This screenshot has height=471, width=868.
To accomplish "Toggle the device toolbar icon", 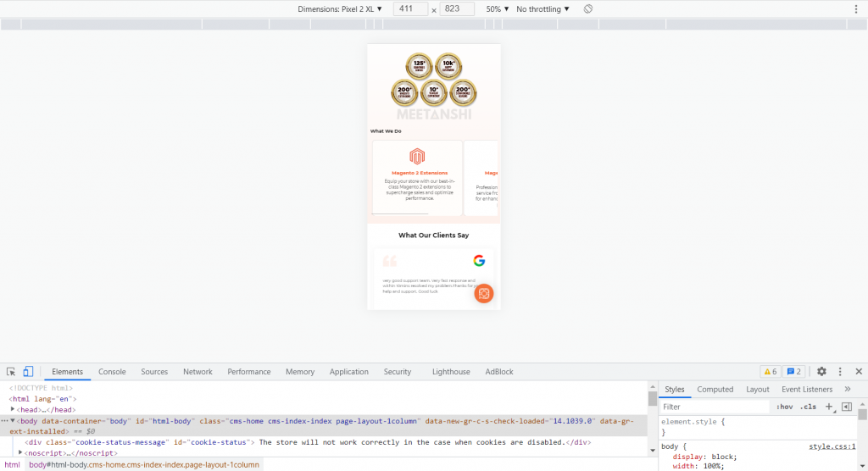I will point(27,372).
